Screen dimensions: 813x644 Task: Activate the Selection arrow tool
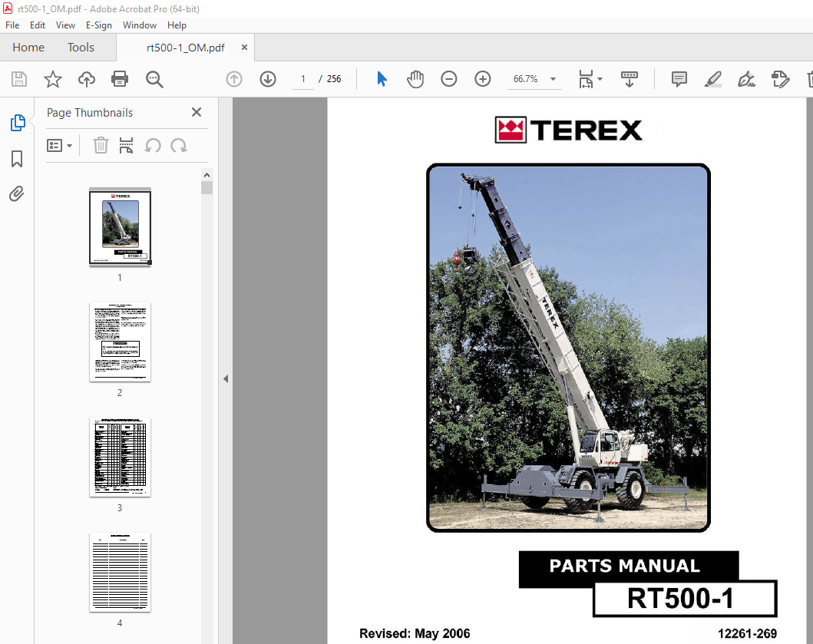click(382, 79)
